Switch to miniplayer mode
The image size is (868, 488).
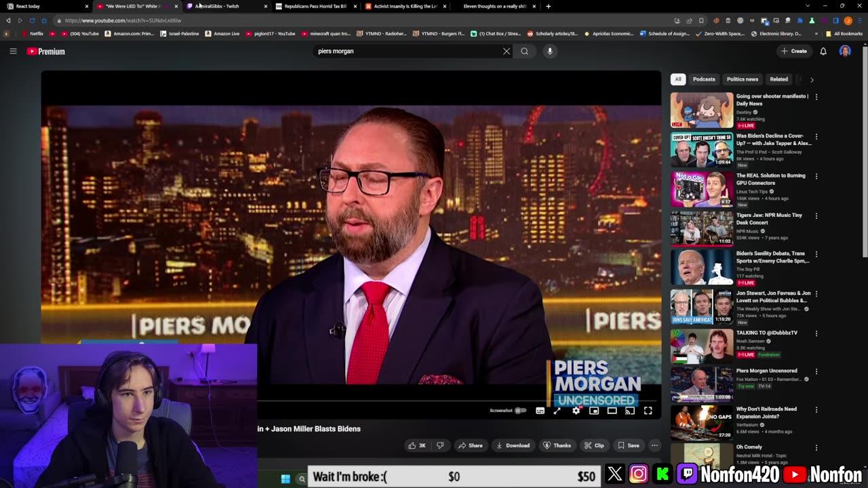tap(594, 410)
